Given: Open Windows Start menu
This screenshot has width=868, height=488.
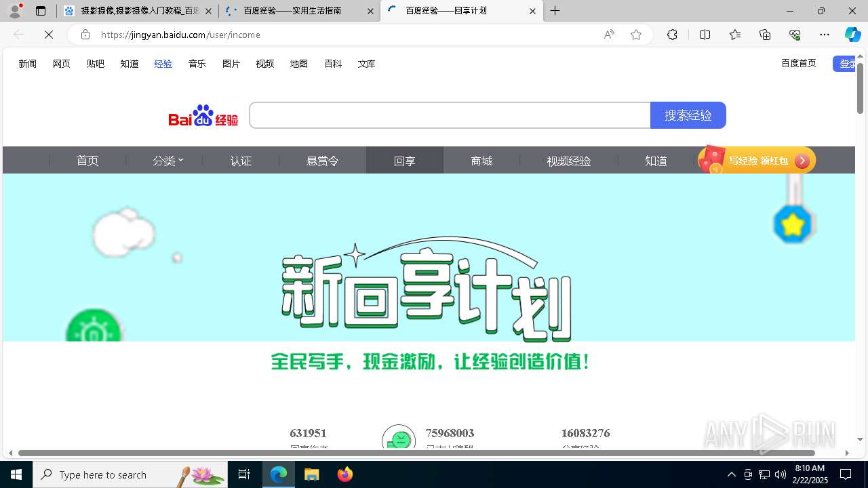Looking at the screenshot, I should [16, 474].
